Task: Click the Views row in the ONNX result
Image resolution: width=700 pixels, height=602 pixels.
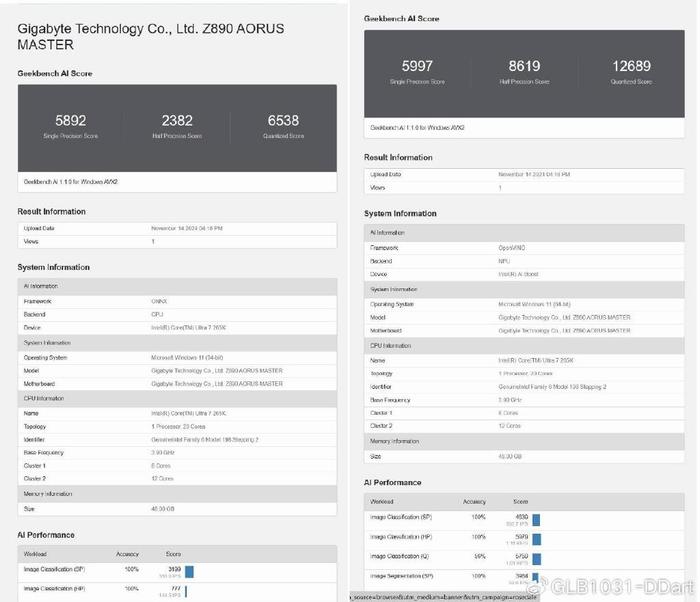Action: click(x=177, y=242)
